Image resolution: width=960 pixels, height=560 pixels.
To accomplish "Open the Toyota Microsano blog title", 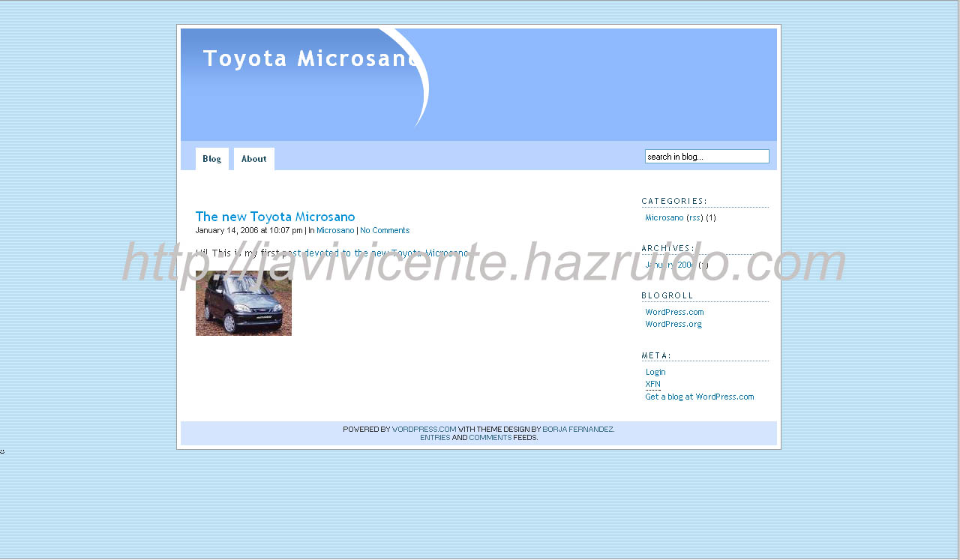I will tap(310, 58).
